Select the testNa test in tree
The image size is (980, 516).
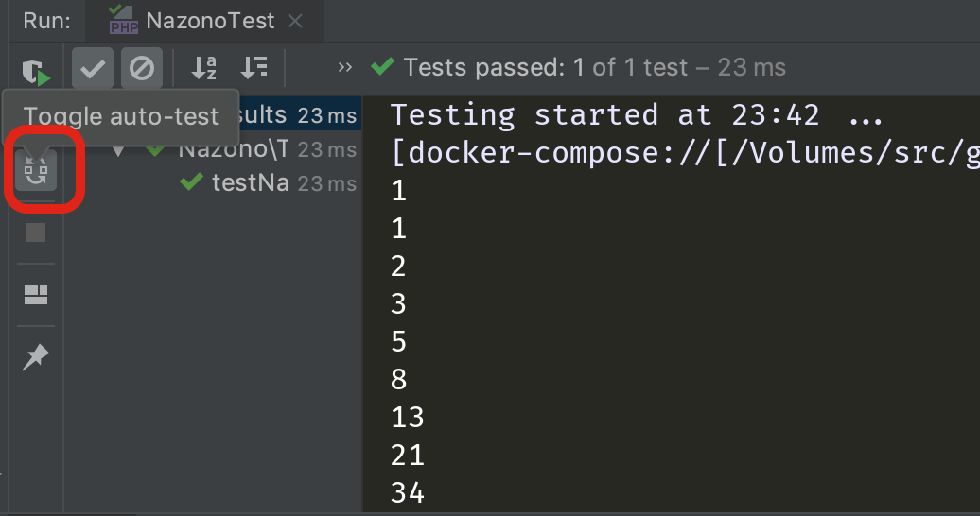click(250, 182)
